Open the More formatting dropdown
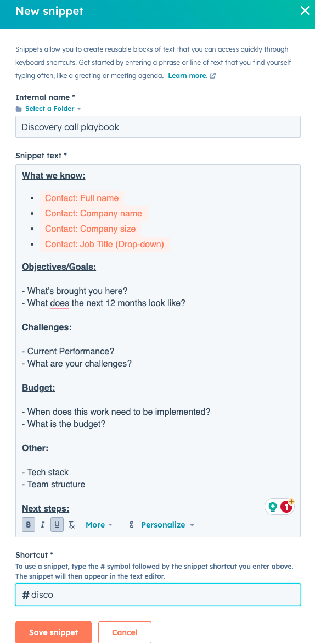The height and width of the screenshot is (644, 315). point(99,525)
